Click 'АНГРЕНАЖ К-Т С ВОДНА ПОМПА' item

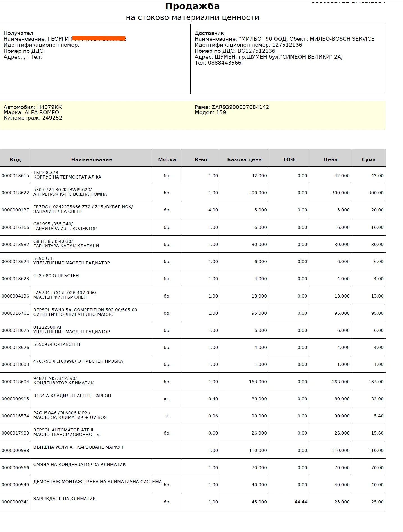point(70,194)
